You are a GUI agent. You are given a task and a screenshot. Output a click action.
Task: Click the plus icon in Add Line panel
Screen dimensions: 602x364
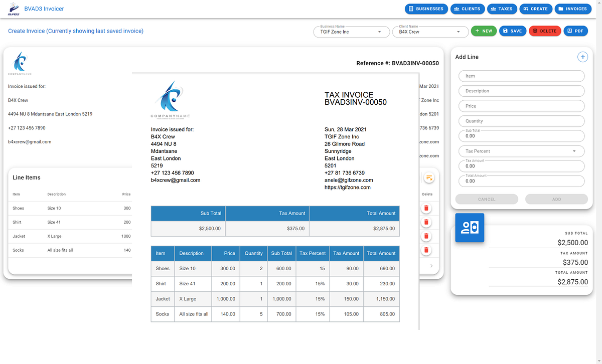(582, 57)
